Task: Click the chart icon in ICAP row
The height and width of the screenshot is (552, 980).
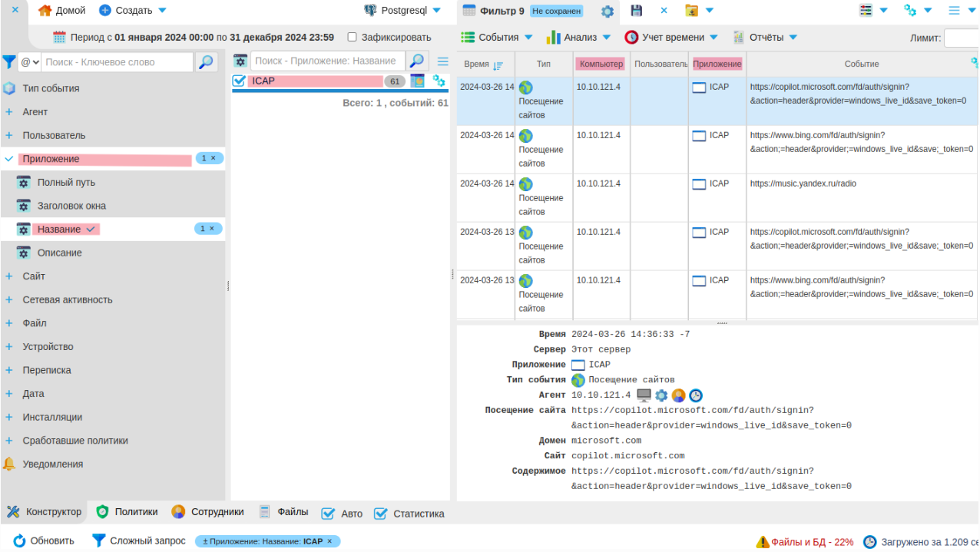Action: 417,81
